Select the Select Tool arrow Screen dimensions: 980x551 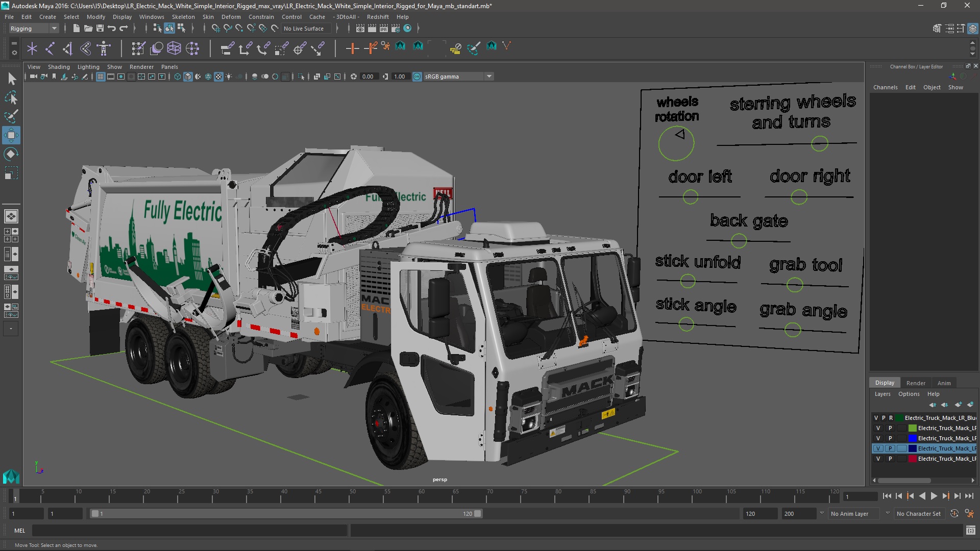click(11, 79)
